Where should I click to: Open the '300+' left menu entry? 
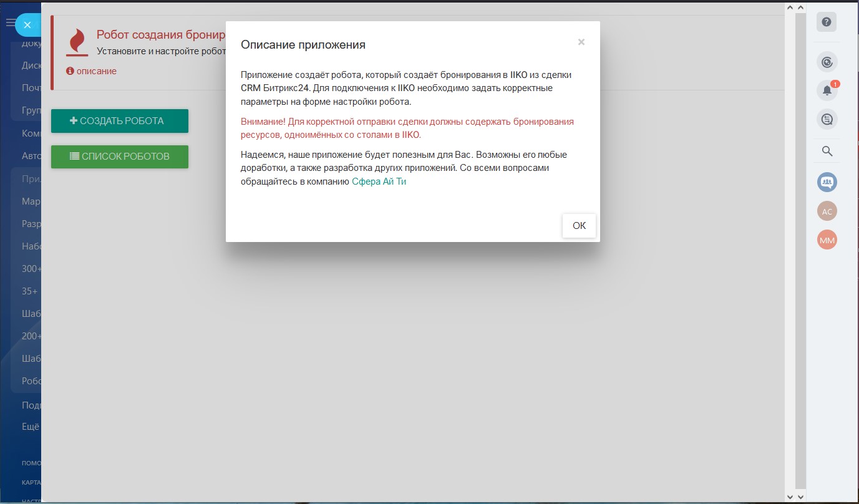pyautogui.click(x=31, y=269)
